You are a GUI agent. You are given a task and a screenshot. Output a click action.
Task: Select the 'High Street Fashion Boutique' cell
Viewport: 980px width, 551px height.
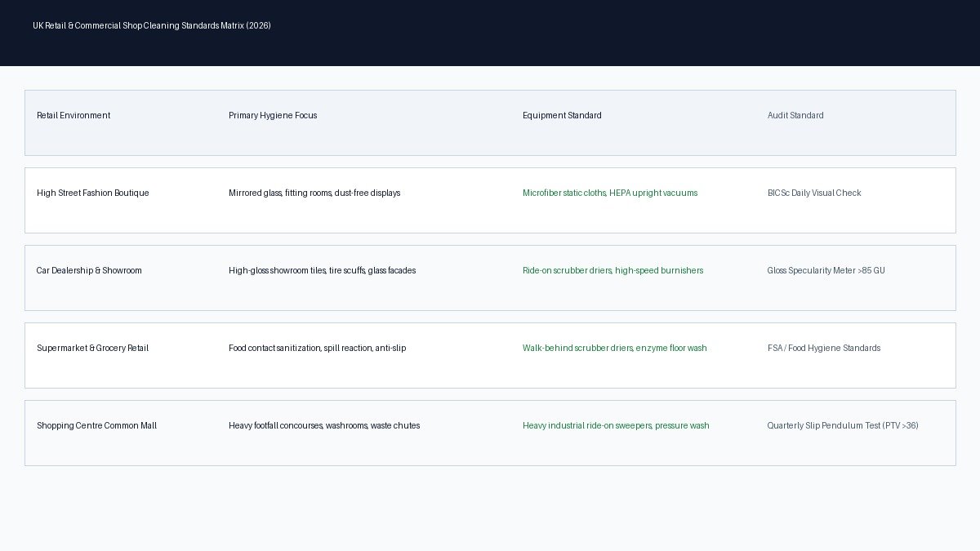point(93,193)
